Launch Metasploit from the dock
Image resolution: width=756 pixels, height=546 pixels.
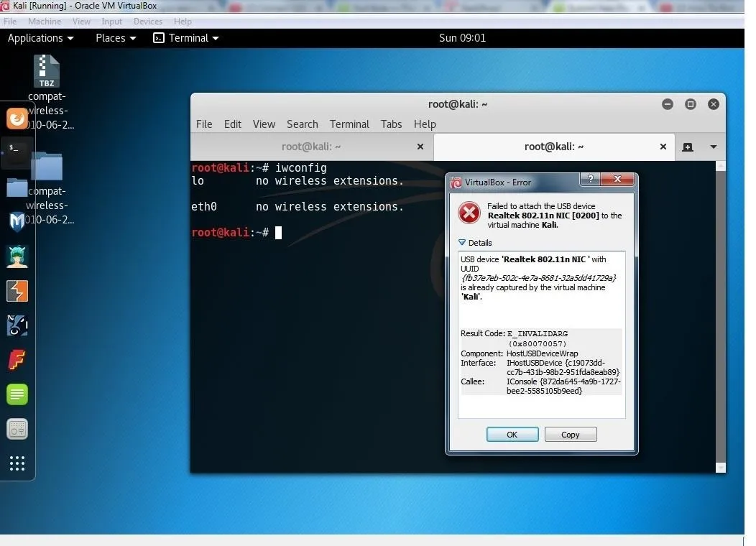17,222
